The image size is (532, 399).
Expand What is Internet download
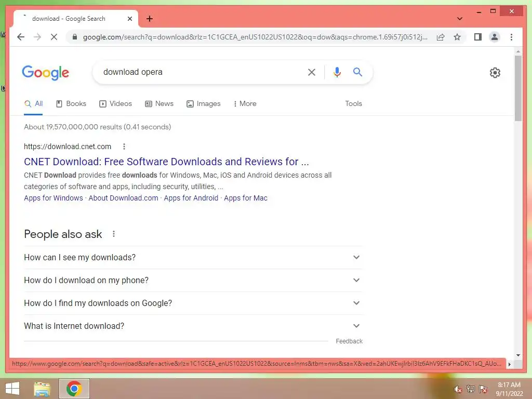(193, 326)
